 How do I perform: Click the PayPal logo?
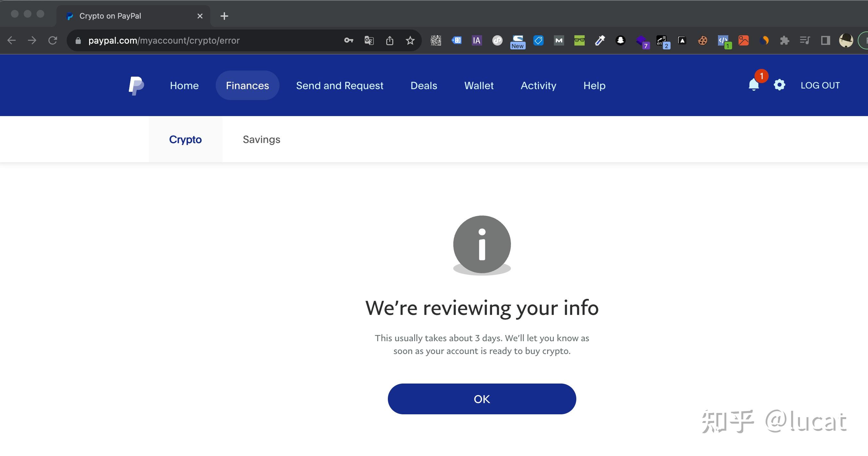point(136,85)
